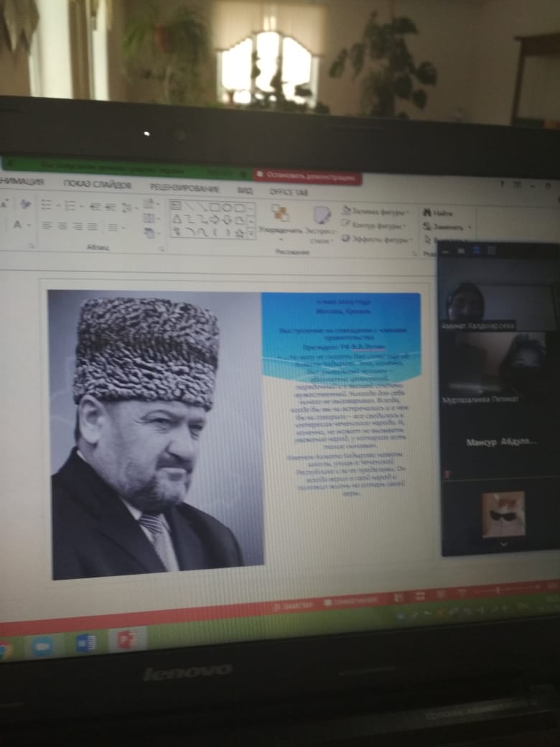Viewport: 560px width, 747px height.
Task: Click the Найти (Find) binoculars icon
Action: coord(428,213)
